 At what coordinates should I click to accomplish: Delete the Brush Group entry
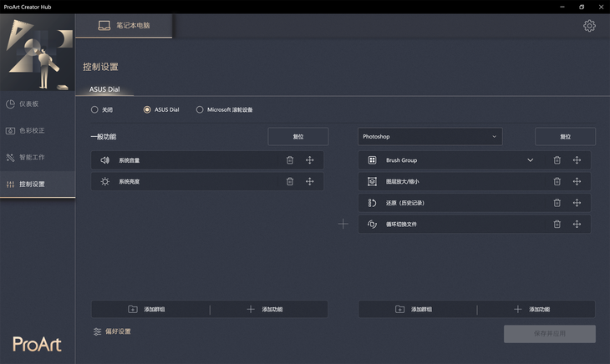tap(557, 159)
